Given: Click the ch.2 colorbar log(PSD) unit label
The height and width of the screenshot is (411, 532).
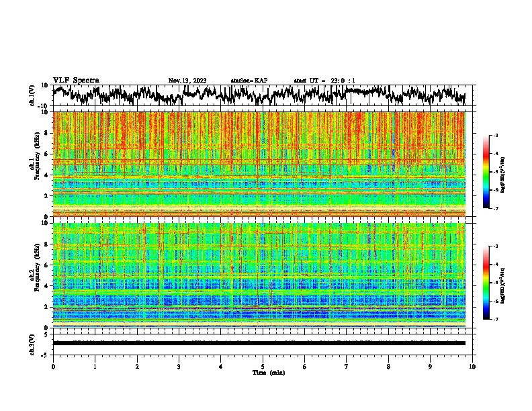Looking at the screenshot, I should [x=503, y=285].
